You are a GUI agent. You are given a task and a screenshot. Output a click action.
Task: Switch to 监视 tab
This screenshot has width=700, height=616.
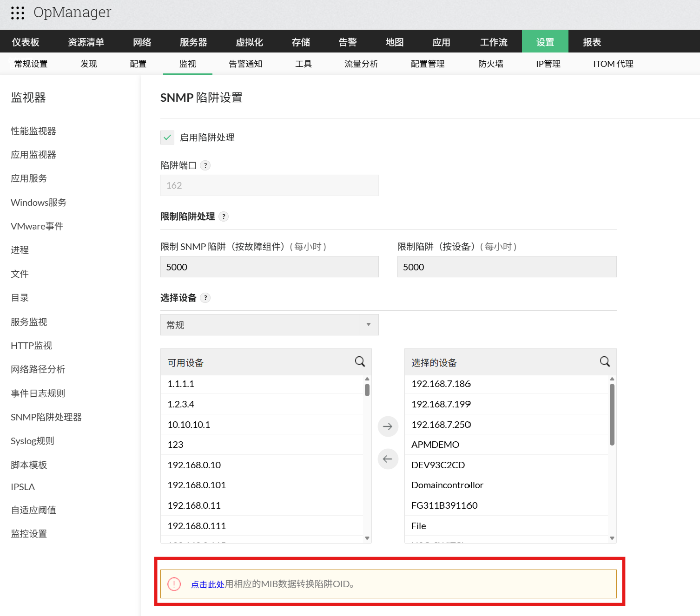(x=188, y=64)
